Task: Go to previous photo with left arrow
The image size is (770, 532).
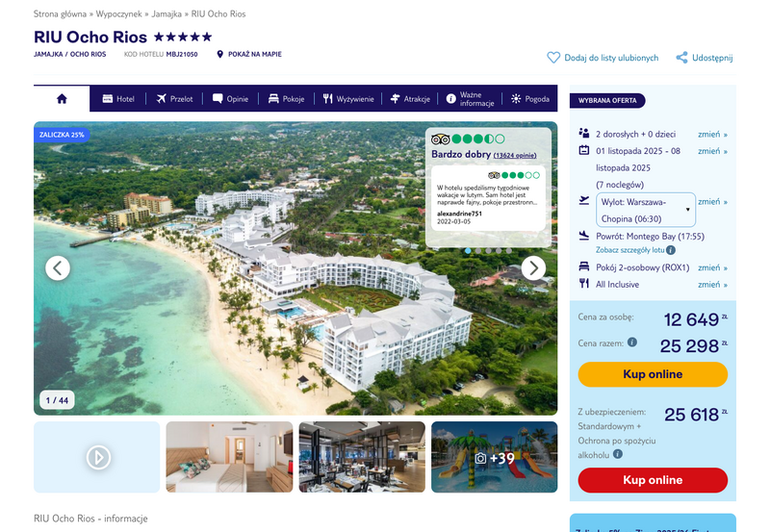Action: [58, 268]
